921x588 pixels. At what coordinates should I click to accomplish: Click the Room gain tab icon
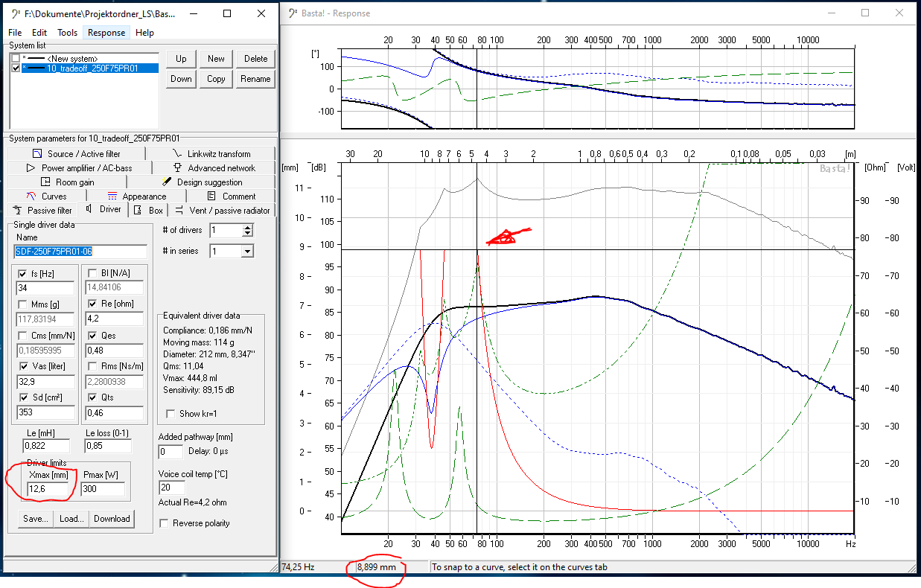45,182
